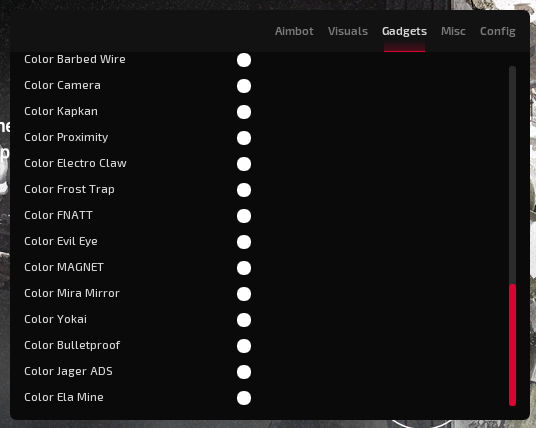Click the Yokai color circle
Viewport: 536px width, 428px height.
point(244,320)
